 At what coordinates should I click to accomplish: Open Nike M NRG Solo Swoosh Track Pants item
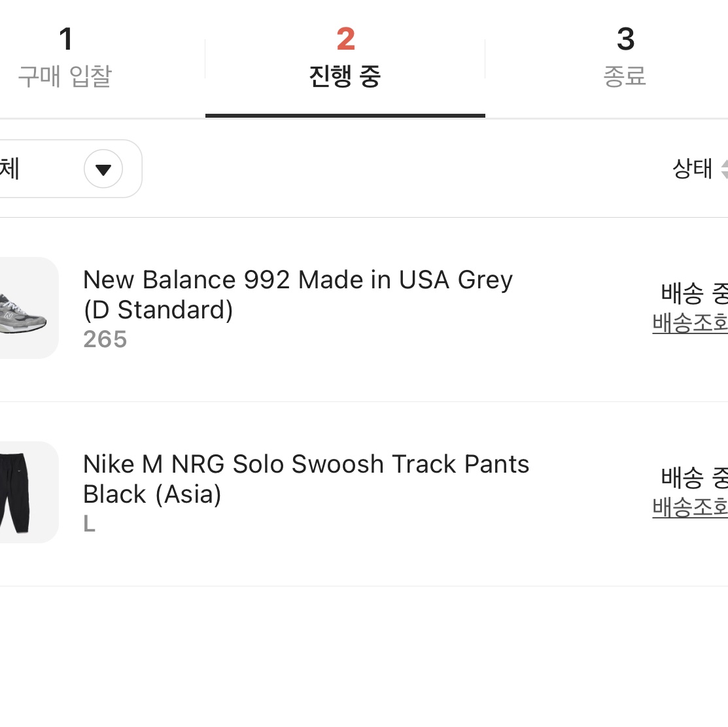tap(306, 479)
